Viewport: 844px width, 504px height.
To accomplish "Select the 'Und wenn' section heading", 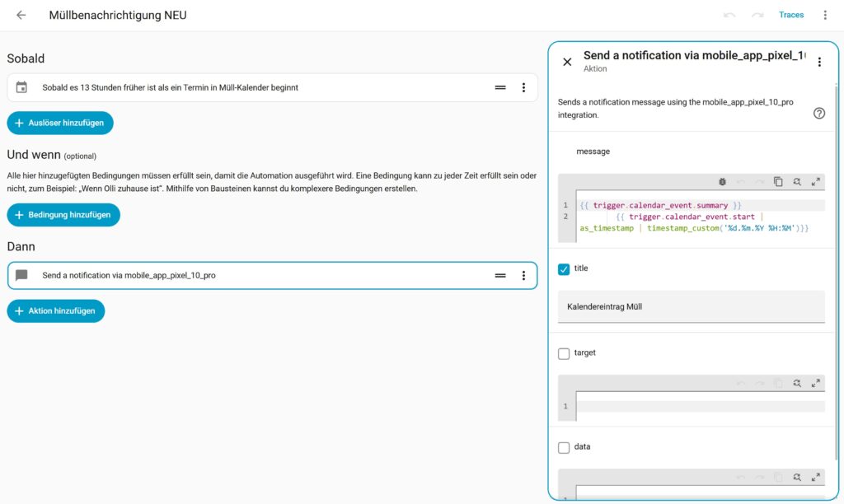I will pos(33,155).
